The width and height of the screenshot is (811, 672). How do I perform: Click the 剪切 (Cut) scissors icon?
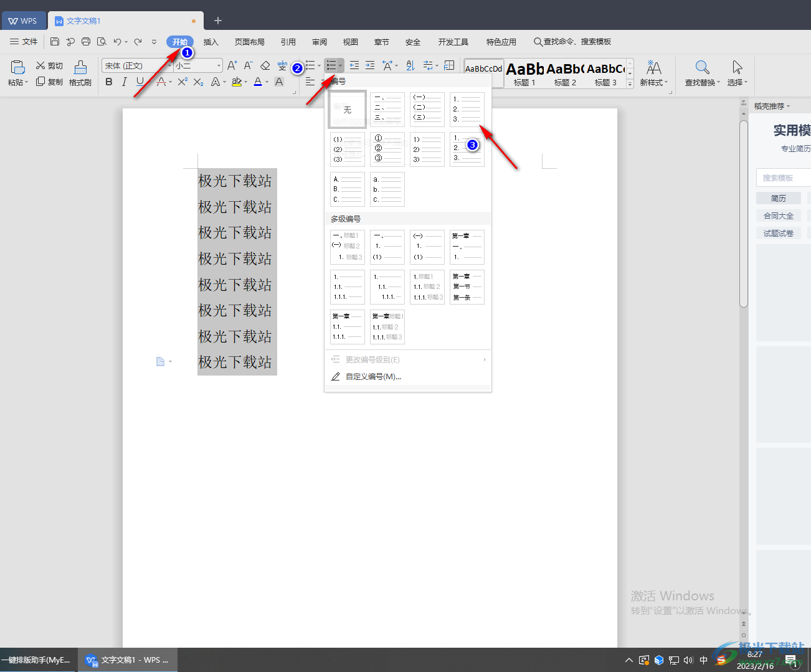pos(40,65)
